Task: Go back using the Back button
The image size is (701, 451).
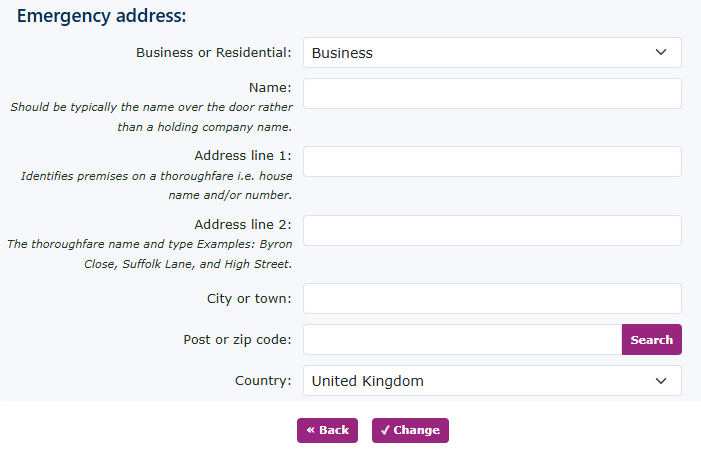Action: click(x=328, y=430)
